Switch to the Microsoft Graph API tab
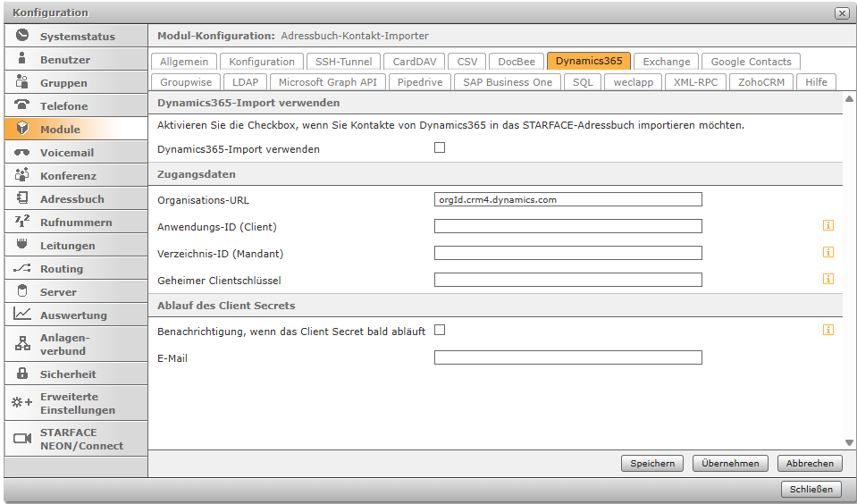The height and width of the screenshot is (504, 857). [x=328, y=82]
